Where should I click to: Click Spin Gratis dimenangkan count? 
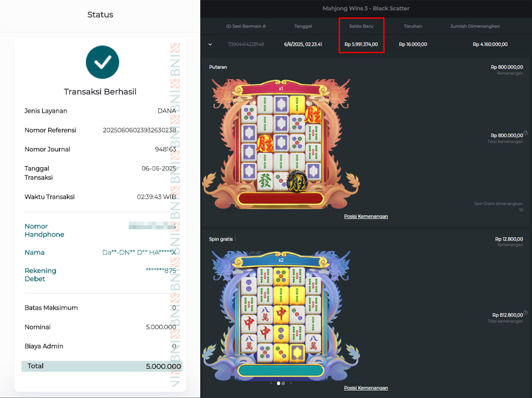coord(521,210)
